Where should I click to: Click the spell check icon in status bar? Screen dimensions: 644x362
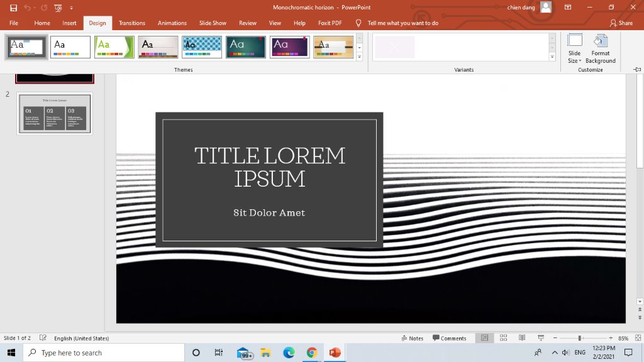click(43, 338)
